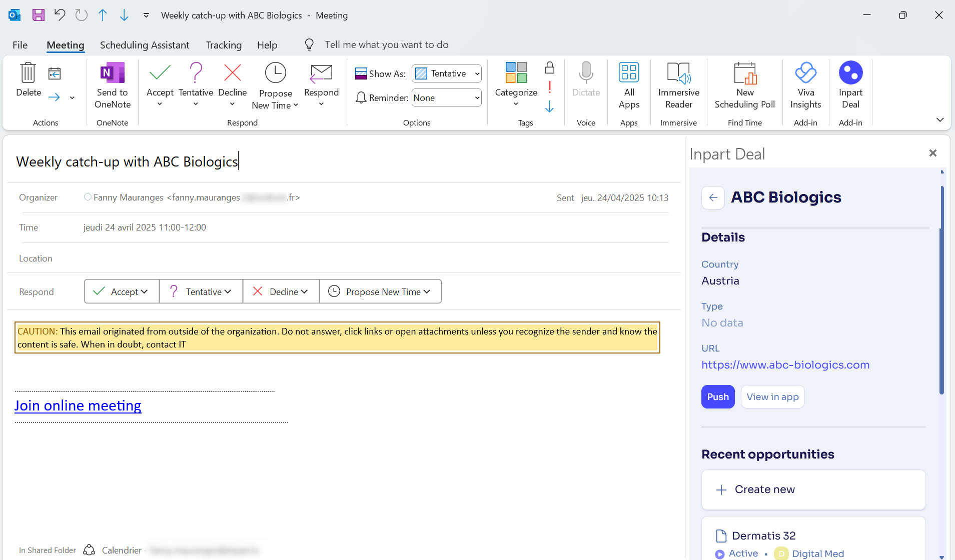The image size is (955, 560).
Task: Open Customize Quick Access Toolbar dropdown
Action: pyautogui.click(x=146, y=15)
